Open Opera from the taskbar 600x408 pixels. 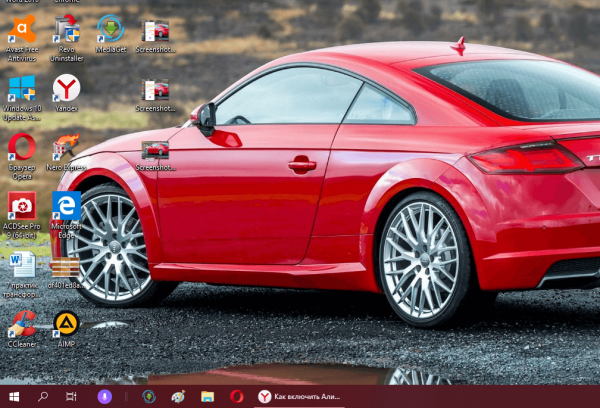[236, 397]
